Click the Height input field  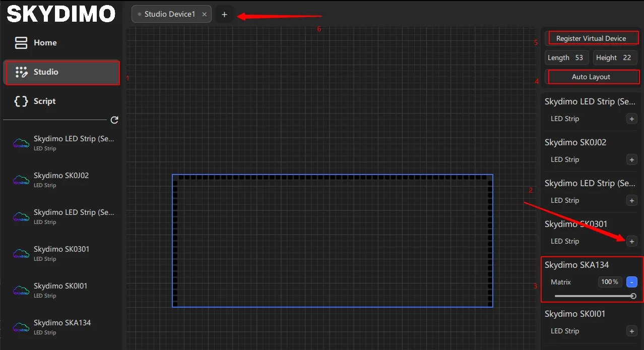[x=626, y=58]
